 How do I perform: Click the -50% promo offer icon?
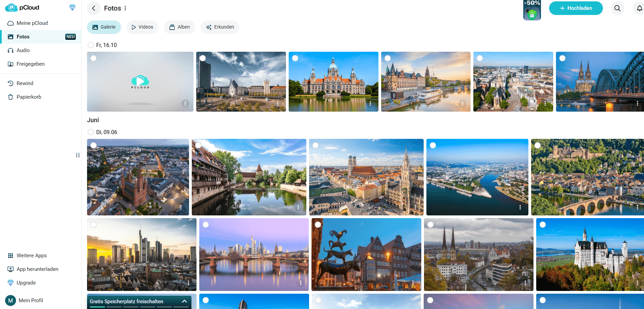[x=532, y=10]
